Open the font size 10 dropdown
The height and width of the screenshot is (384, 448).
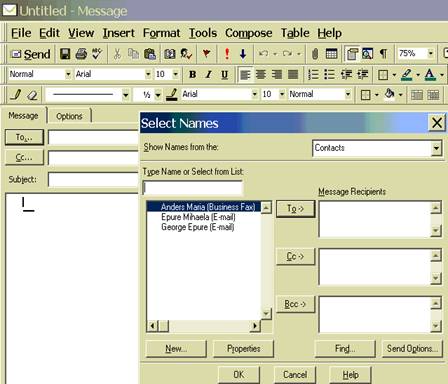[176, 74]
